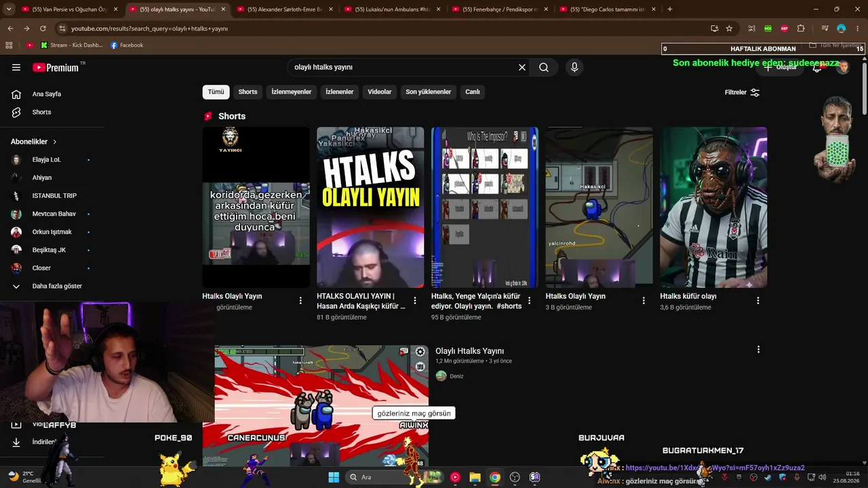Bookmark this page with the star icon

(729, 28)
